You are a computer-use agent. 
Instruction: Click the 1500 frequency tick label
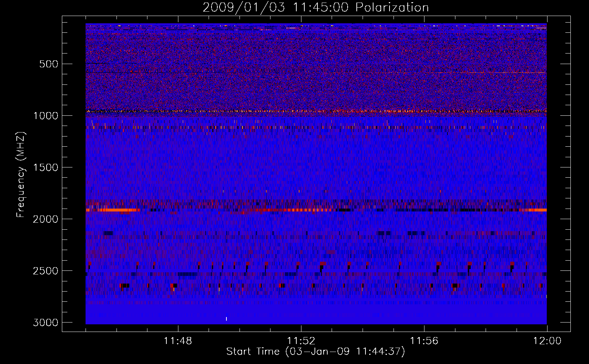46,167
